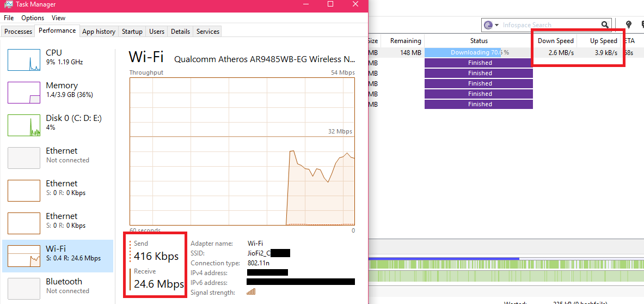Click the 416 Kbps send value

(x=156, y=257)
